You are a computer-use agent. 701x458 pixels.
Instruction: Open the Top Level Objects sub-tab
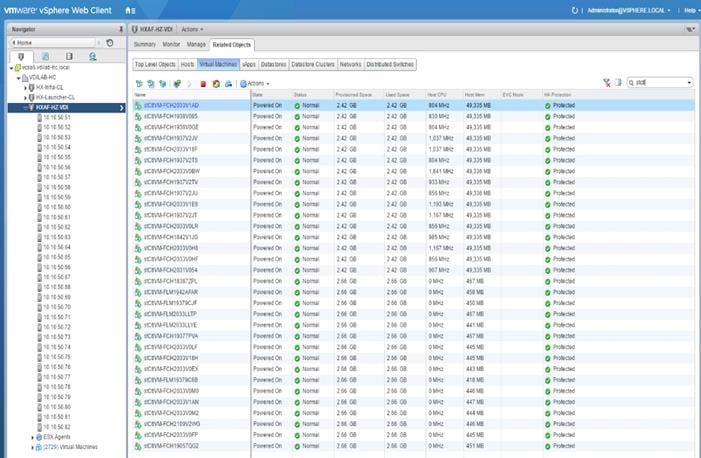(155, 64)
